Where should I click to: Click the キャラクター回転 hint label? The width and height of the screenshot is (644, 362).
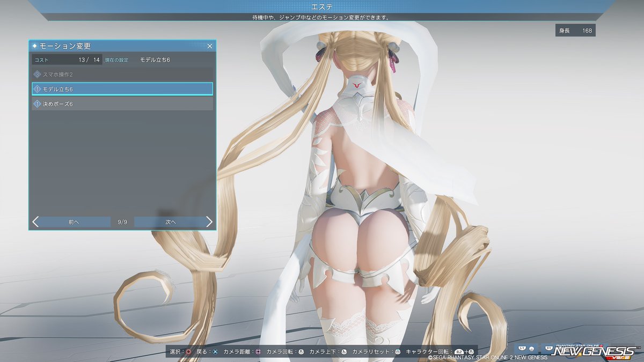click(x=427, y=352)
